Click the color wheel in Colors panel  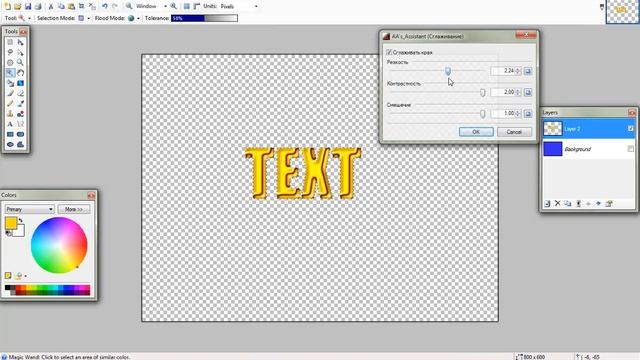(x=59, y=245)
